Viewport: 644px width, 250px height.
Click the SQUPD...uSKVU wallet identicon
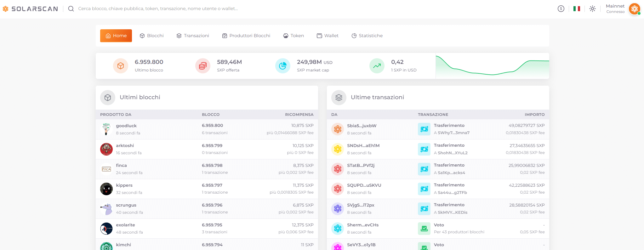pos(338,189)
